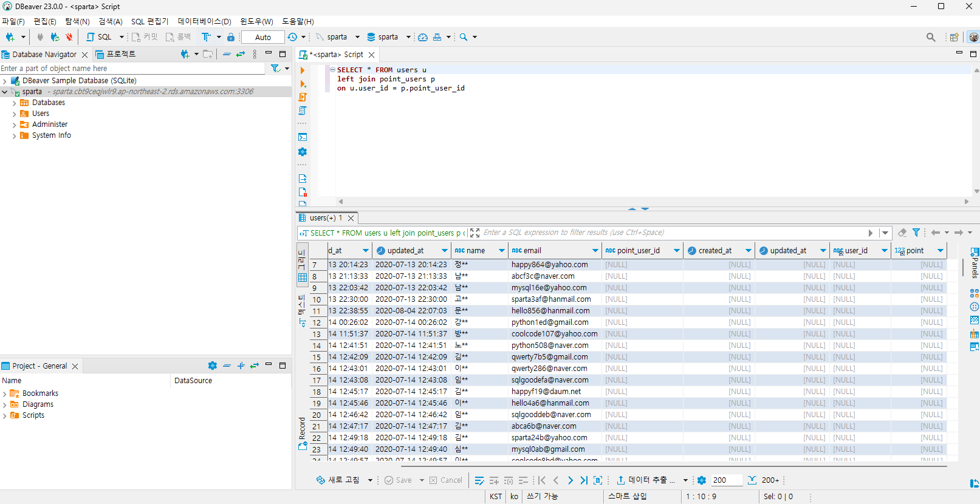The width and height of the screenshot is (980, 504).
Task: Collapse the sparta connection node
Action: (5, 92)
